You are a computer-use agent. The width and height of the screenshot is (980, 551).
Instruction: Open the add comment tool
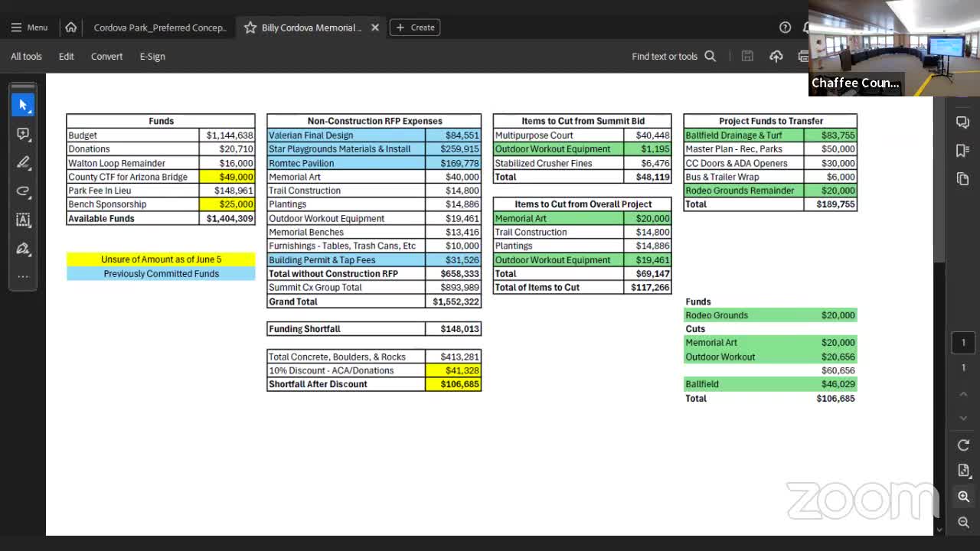tap(23, 134)
